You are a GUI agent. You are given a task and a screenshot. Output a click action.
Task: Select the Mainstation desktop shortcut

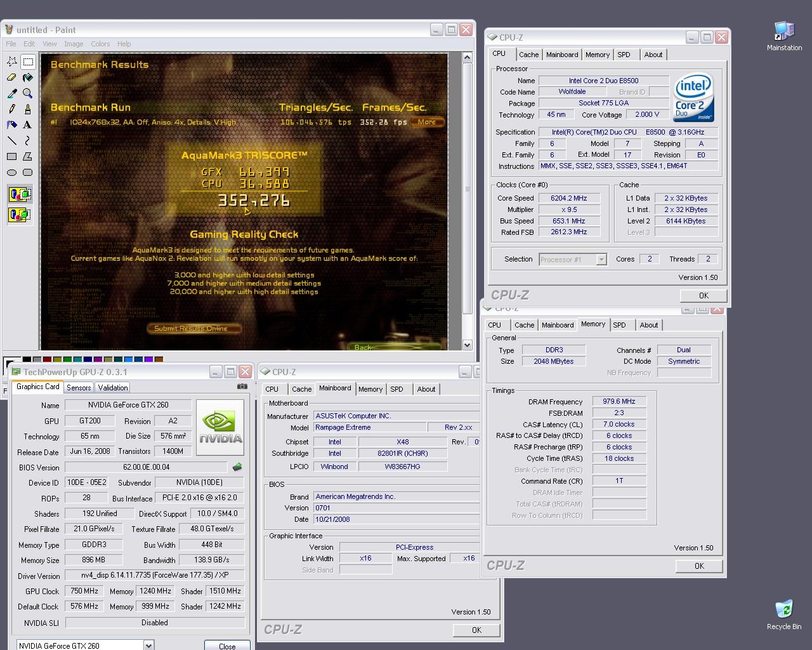click(x=784, y=36)
